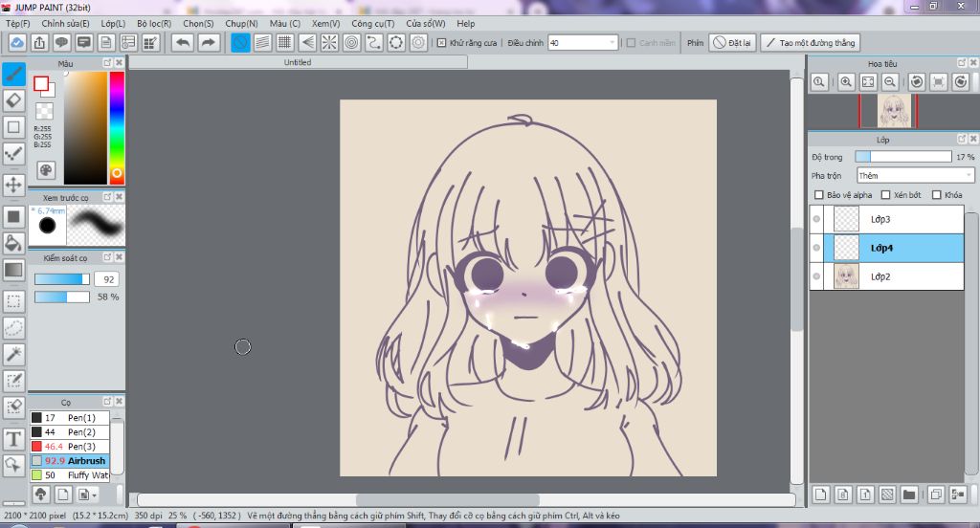Open the Điều chỉnh value dropdown
Screen dimensions: 980x528
click(583, 42)
